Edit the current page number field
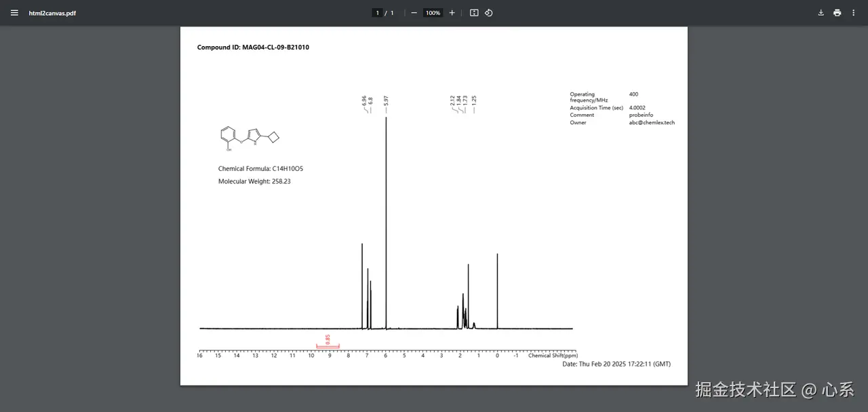The height and width of the screenshot is (412, 868). pos(377,13)
